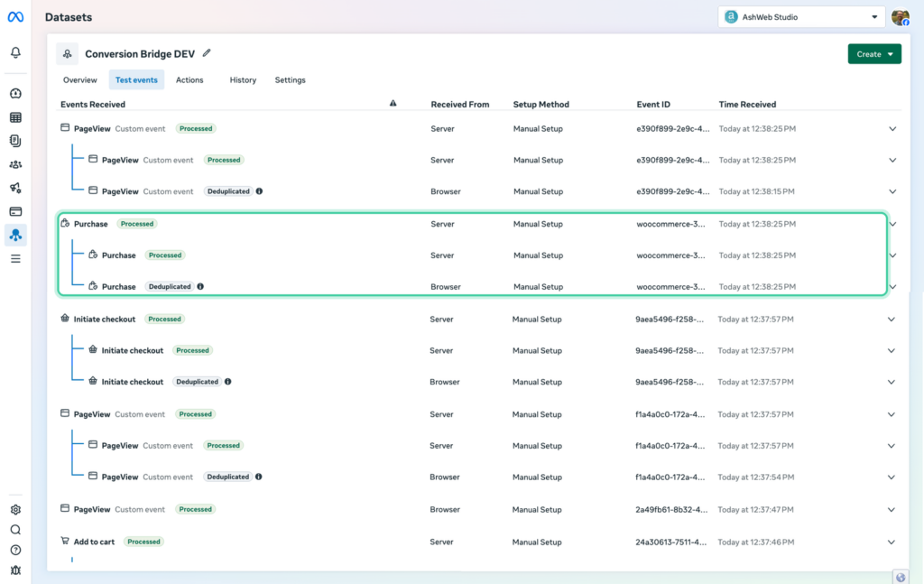The width and height of the screenshot is (924, 584).
Task: Click the Add to cart icon
Action: tap(65, 541)
